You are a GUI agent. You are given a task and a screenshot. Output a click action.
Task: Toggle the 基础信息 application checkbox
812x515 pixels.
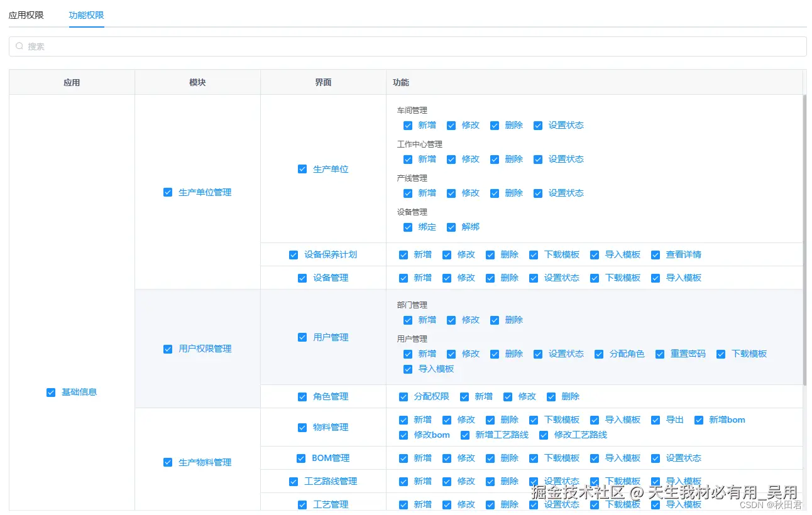[x=51, y=393]
